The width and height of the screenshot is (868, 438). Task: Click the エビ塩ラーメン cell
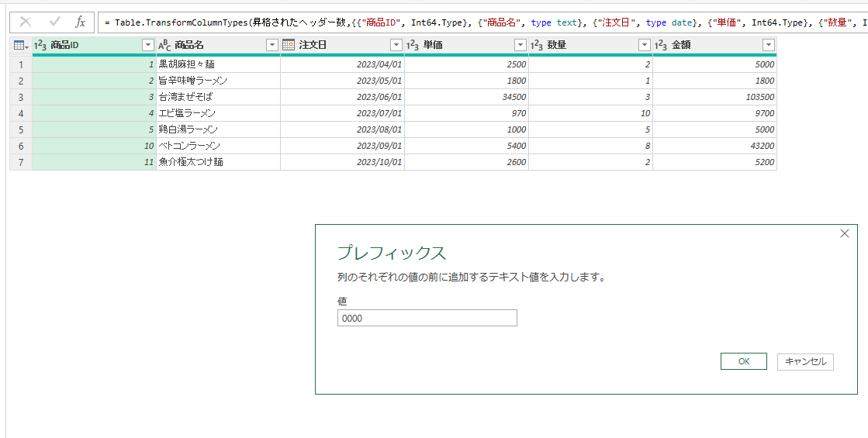218,113
